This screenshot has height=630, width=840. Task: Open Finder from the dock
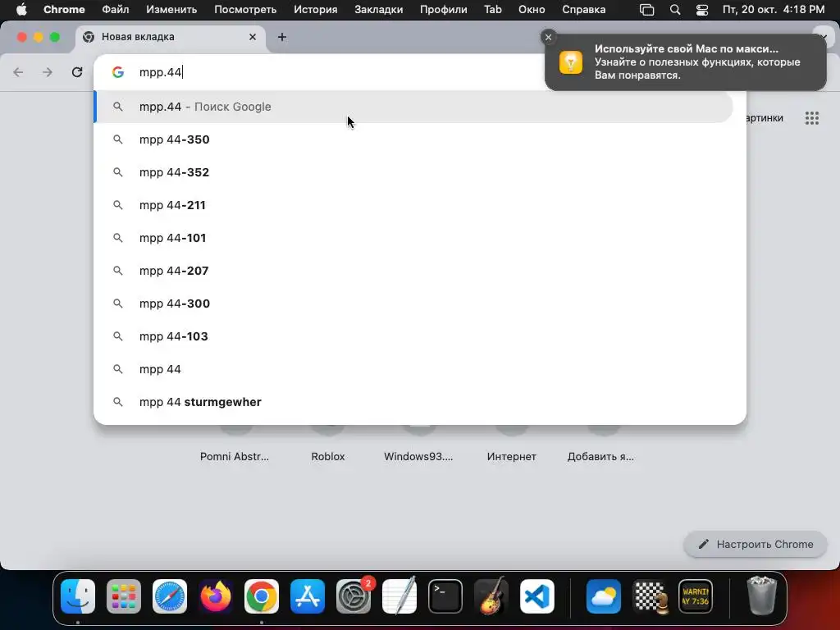[x=78, y=596]
